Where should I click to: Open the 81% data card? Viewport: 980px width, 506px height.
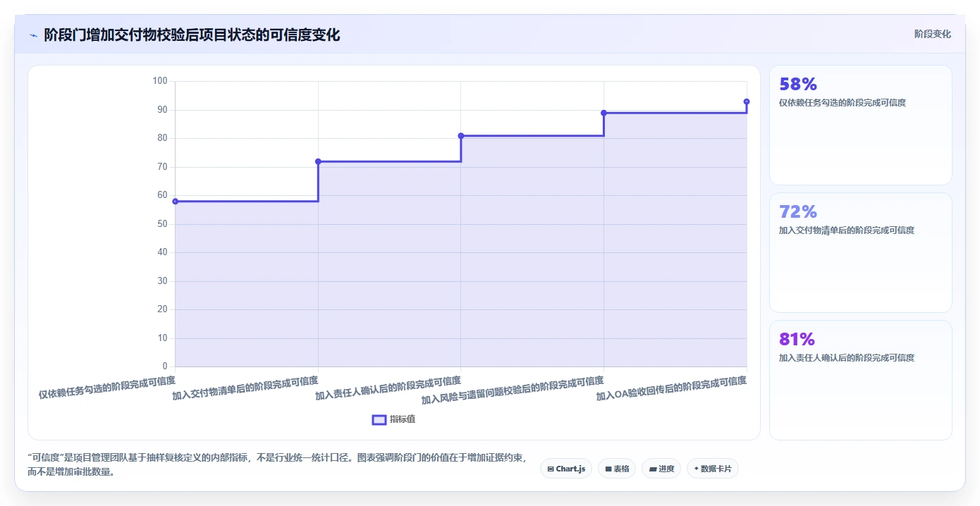860,380
